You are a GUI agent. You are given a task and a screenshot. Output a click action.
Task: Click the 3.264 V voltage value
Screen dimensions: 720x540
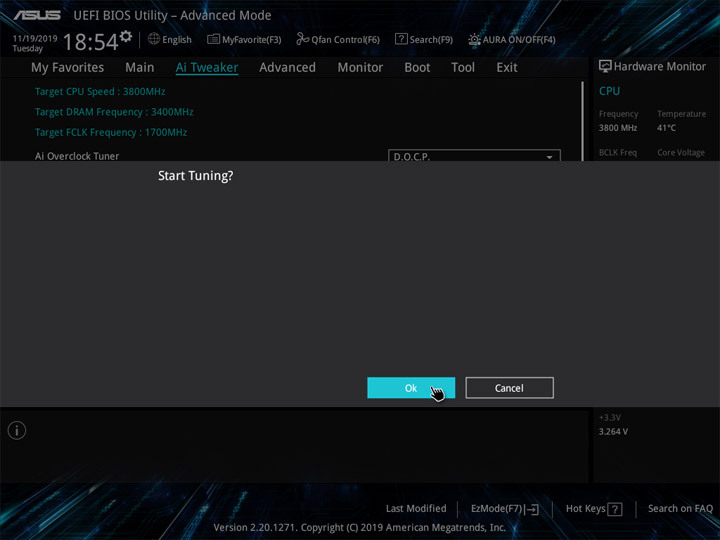point(613,432)
